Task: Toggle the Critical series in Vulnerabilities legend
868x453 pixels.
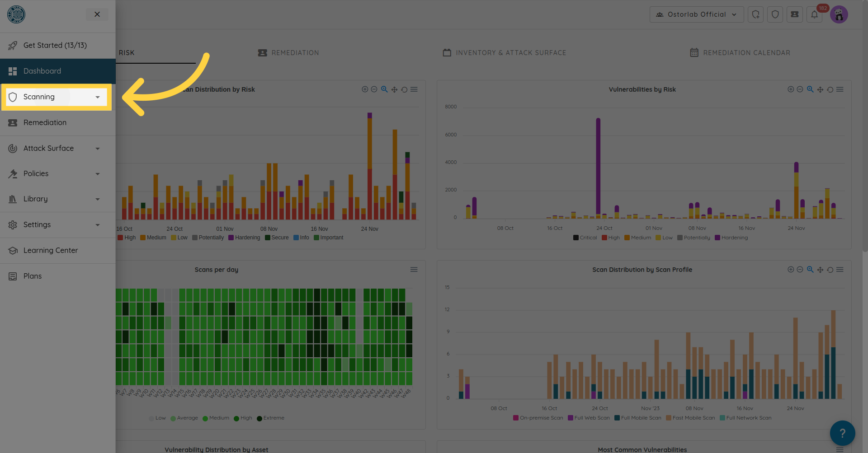Action: 585,238
